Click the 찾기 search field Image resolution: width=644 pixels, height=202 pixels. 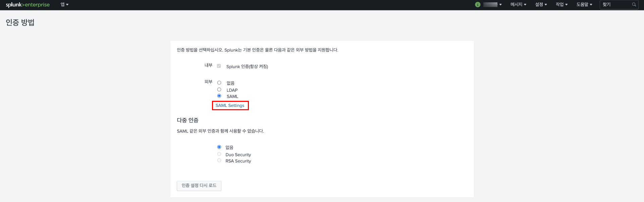coord(615,5)
